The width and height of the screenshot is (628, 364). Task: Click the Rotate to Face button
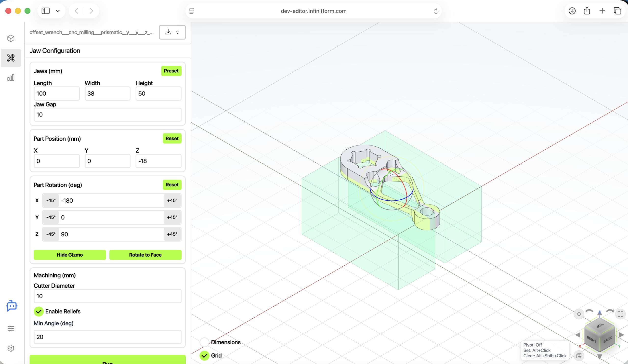tap(145, 255)
